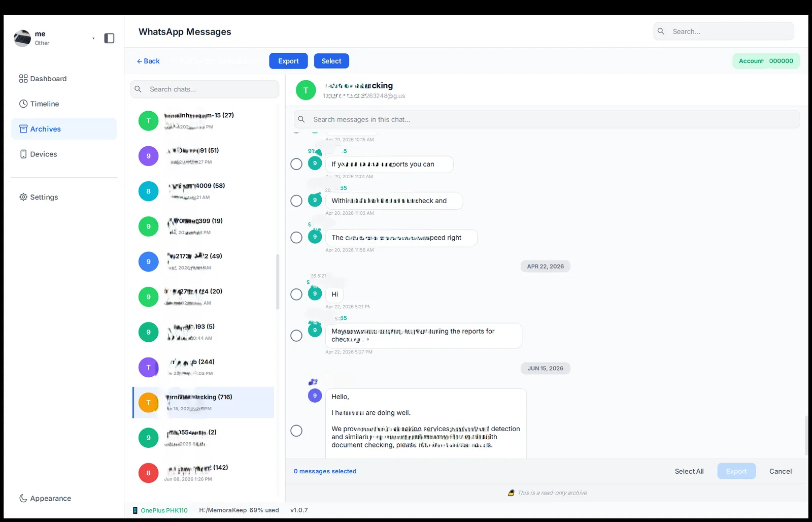Image resolution: width=812 pixels, height=522 pixels.
Task: Select message ending 'check and'
Action: [x=296, y=201]
